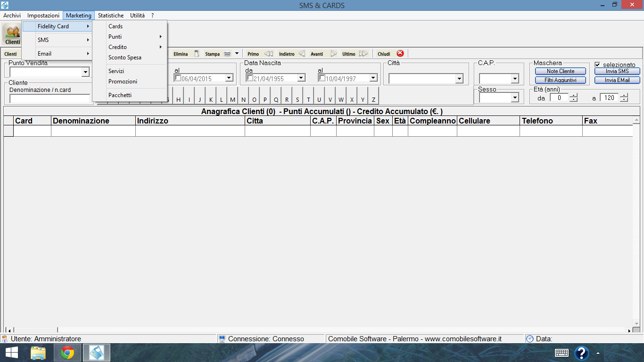Enable Data Nascita 'al' 10/04/1997 checkbox
Image resolution: width=644 pixels, height=362 pixels.
(322, 78)
